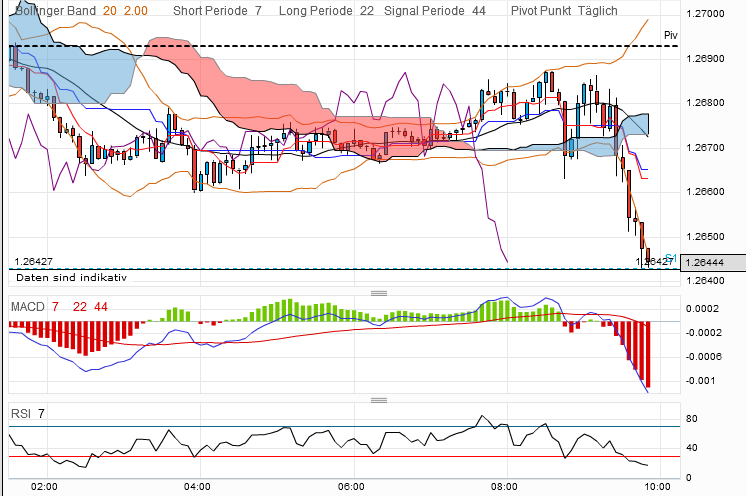746x496 pixels.
Task: Click the -0.0002 MACD axis value
Action: (x=703, y=332)
